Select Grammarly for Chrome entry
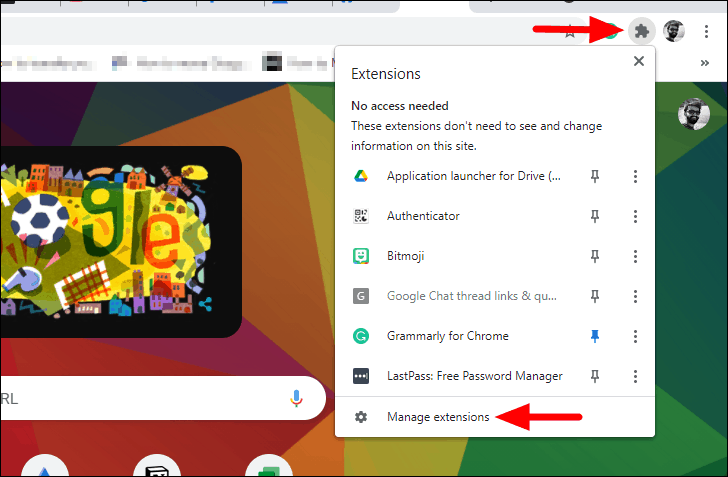The width and height of the screenshot is (728, 477). (x=448, y=336)
